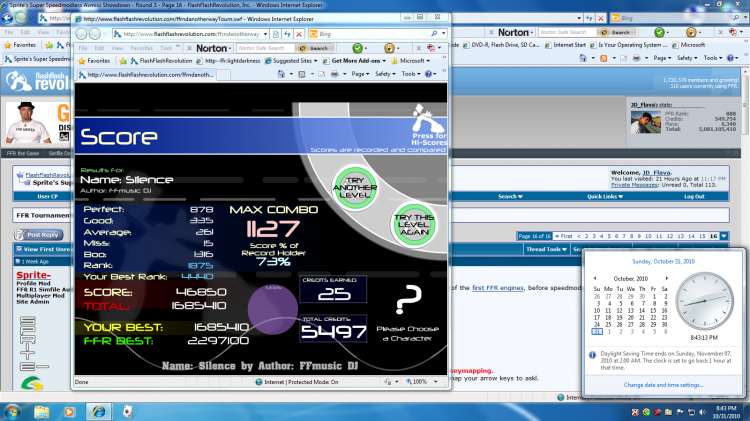Screen dimensions: 750x421
Task: Click the TRY THIS LEVEL AGAIN button
Action: [x=414, y=225]
